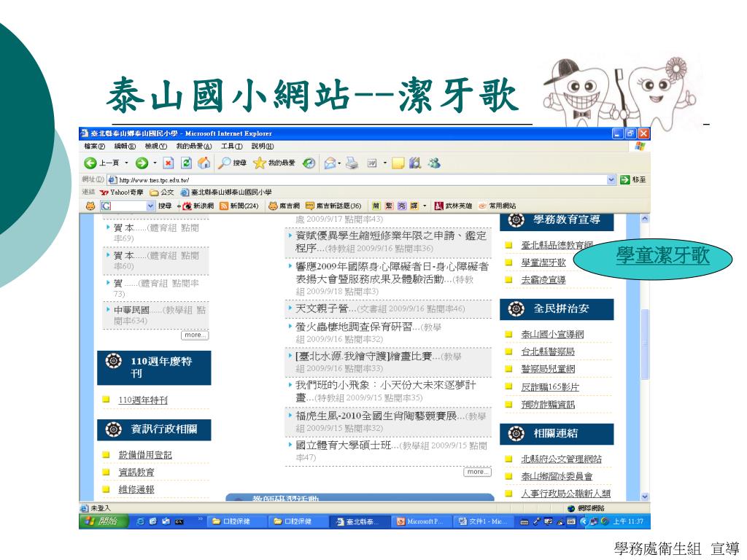Open Favorites star toolbar button
The width and height of the screenshot is (747, 560).
point(274,163)
